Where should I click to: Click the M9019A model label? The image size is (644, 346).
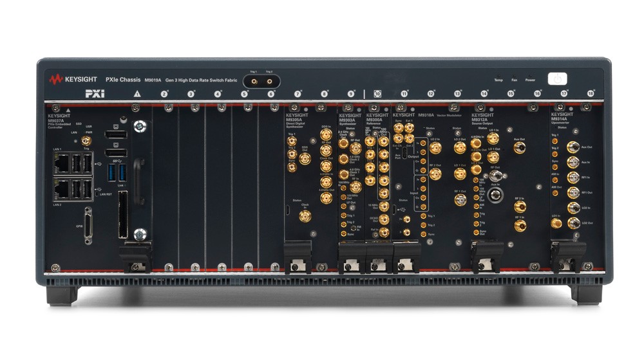[153, 80]
